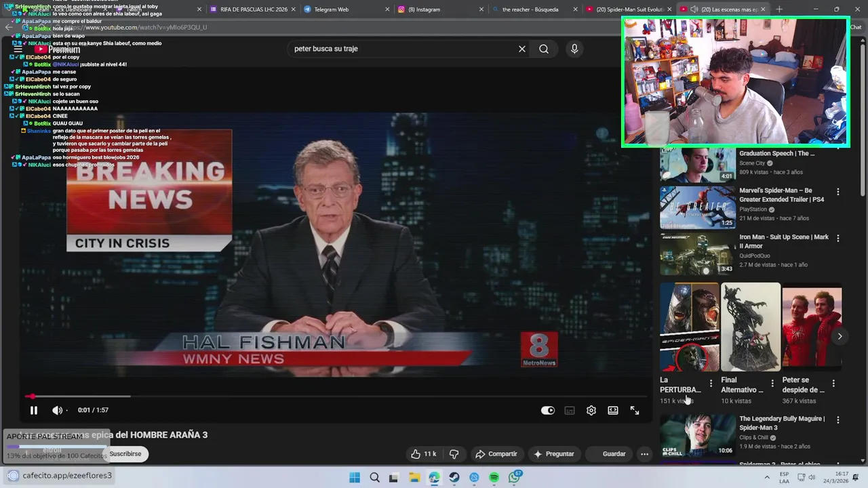Open Spotify from the taskbar
The image size is (868, 488).
494,478
